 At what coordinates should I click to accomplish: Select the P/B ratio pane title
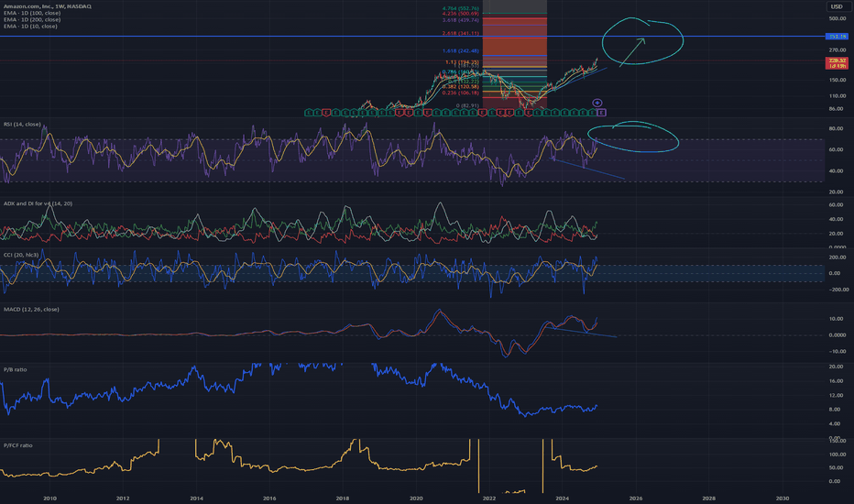15,369
